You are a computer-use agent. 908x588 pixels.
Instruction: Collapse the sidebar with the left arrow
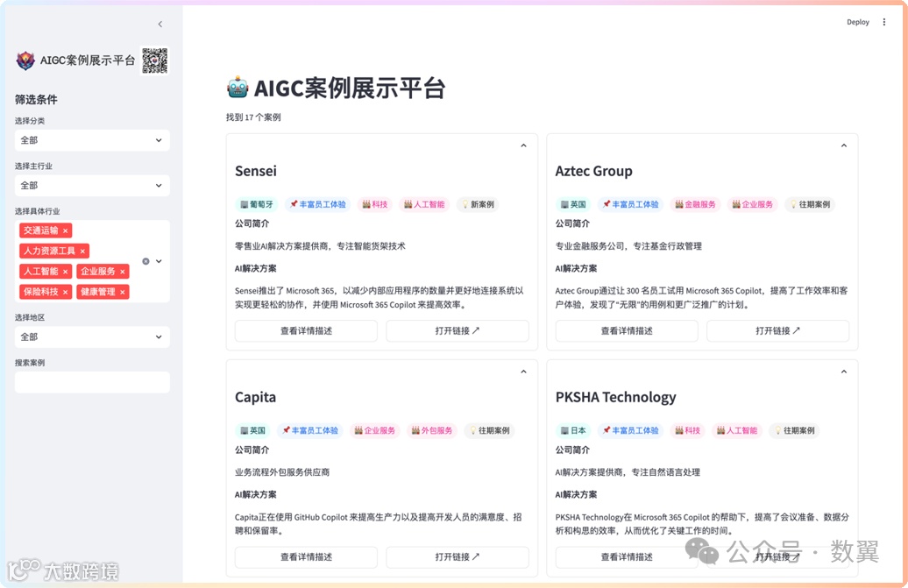[x=160, y=25]
